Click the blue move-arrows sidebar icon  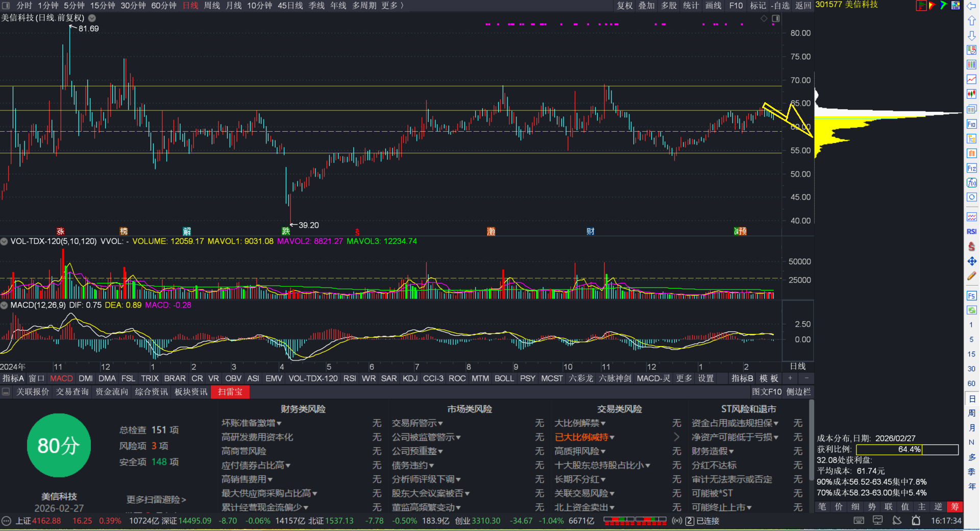click(x=971, y=261)
